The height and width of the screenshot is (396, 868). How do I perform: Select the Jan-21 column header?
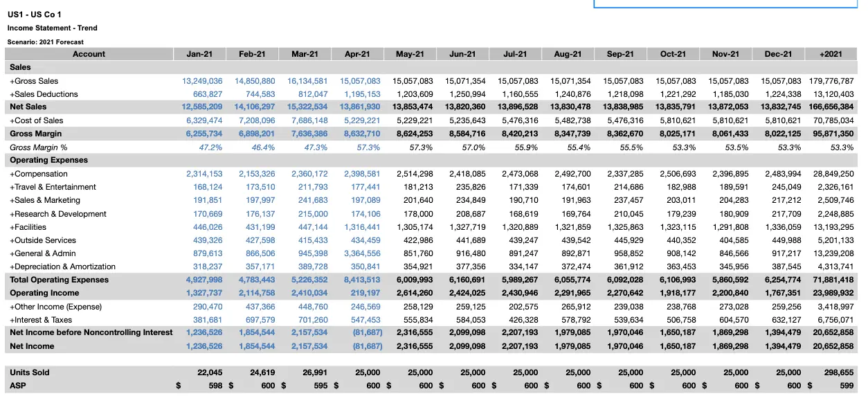(199, 54)
